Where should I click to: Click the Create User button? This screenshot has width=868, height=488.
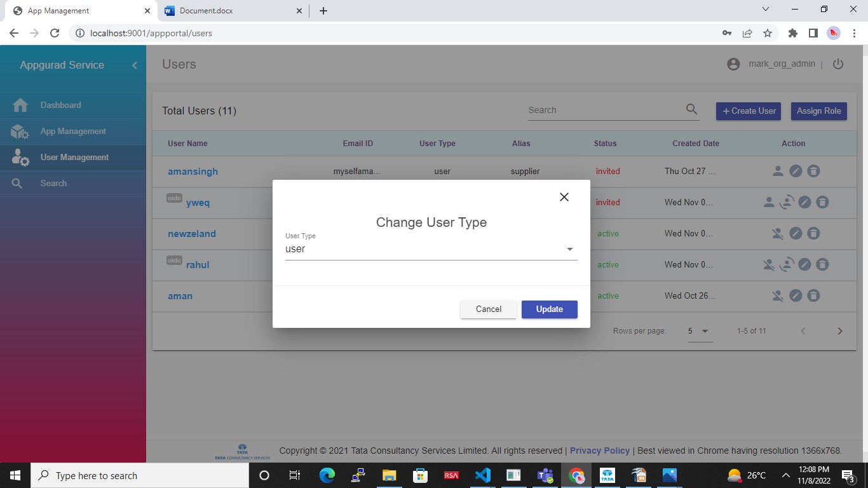point(749,111)
